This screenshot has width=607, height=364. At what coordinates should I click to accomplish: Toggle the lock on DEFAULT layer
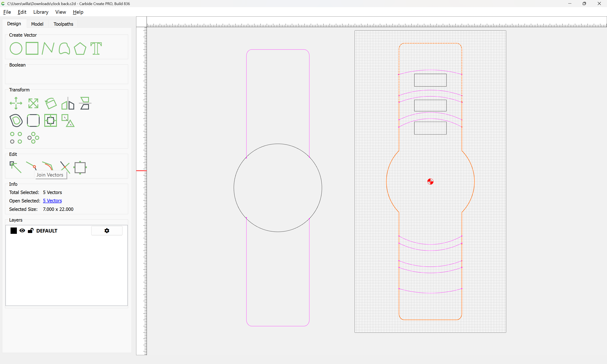point(31,231)
